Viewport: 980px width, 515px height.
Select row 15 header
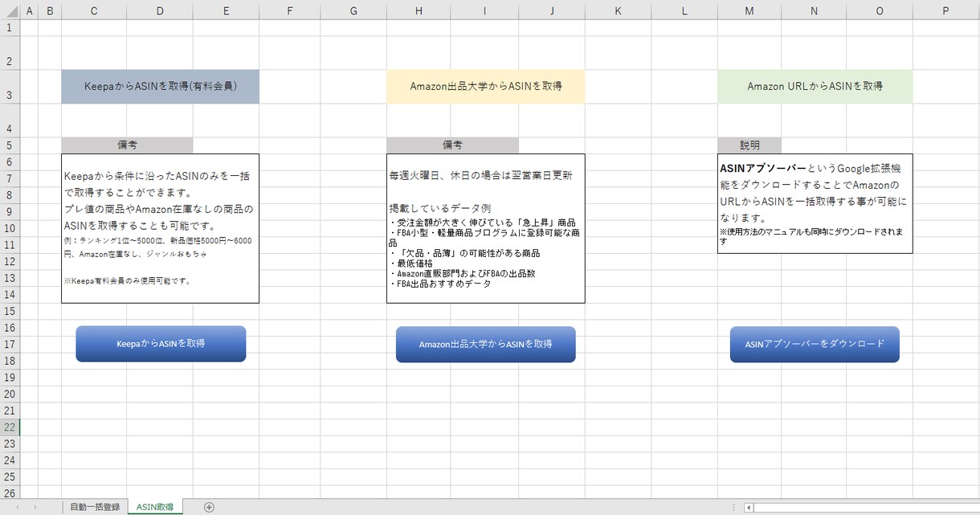[10, 311]
